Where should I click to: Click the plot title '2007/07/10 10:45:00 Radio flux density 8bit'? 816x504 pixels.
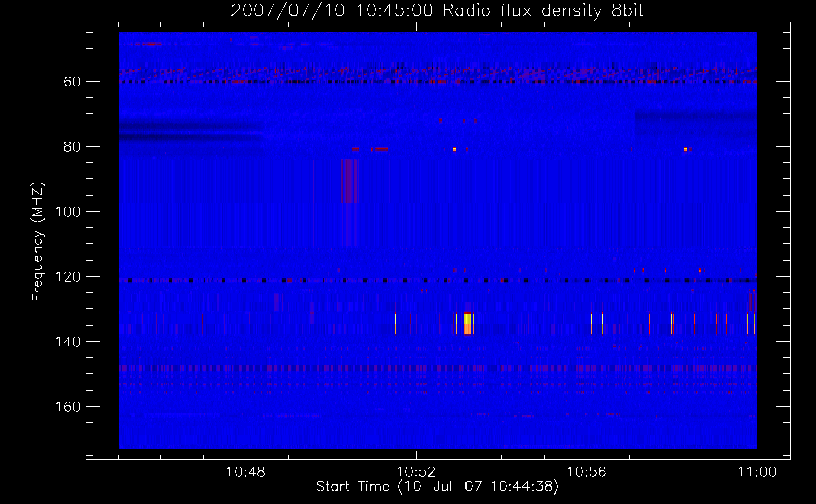point(437,11)
